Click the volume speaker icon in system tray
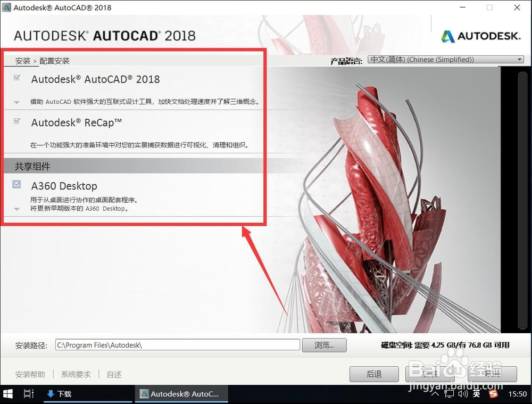532x404 pixels. coord(462,394)
